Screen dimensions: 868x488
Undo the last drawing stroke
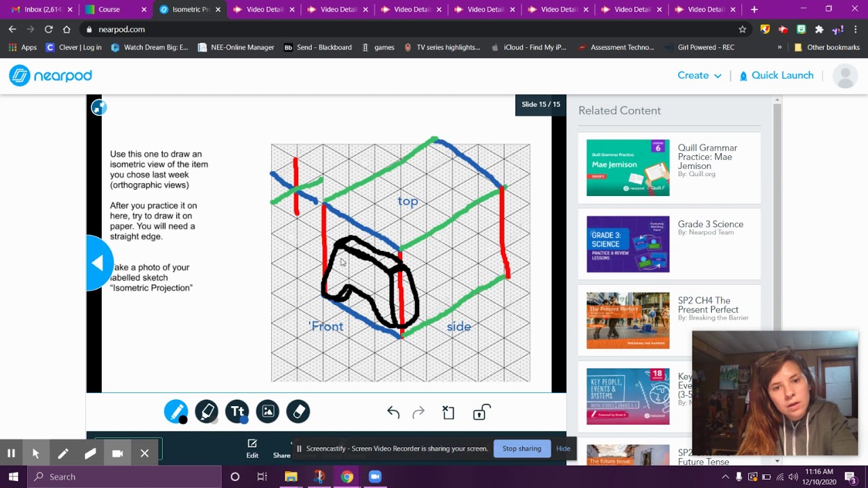[393, 412]
